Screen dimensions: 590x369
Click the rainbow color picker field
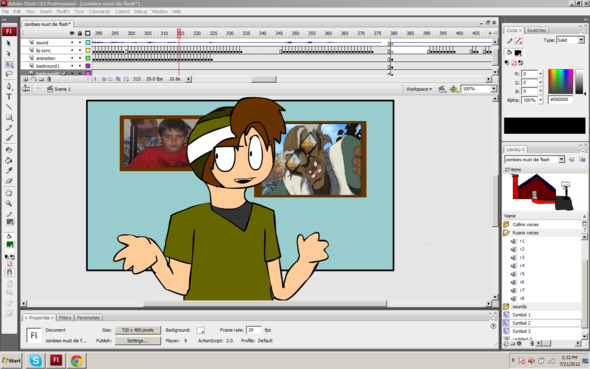[560, 81]
